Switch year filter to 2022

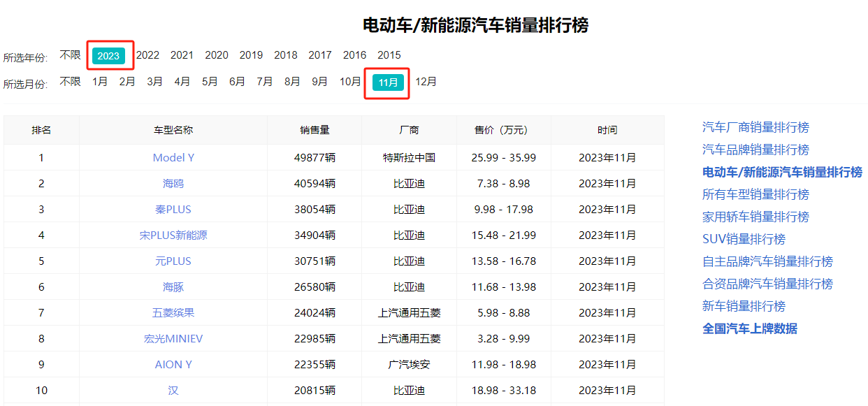[x=147, y=55]
